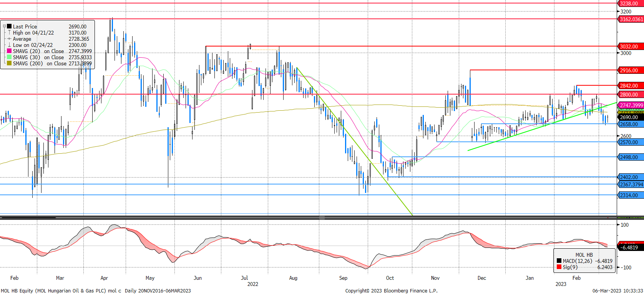Click the Low on 02/24/22 marker icon
644x294 pixels.
(9, 45)
